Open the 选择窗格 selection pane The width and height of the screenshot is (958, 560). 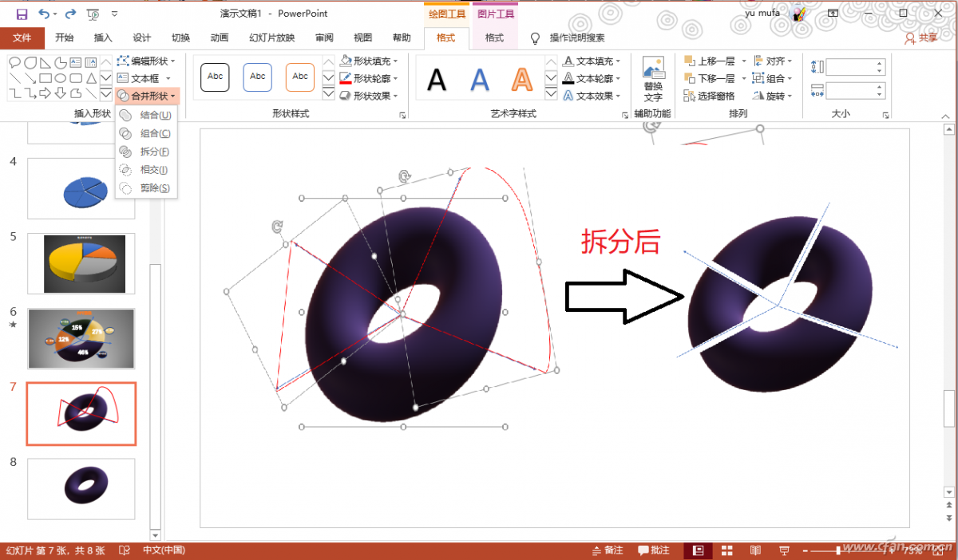coord(710,96)
